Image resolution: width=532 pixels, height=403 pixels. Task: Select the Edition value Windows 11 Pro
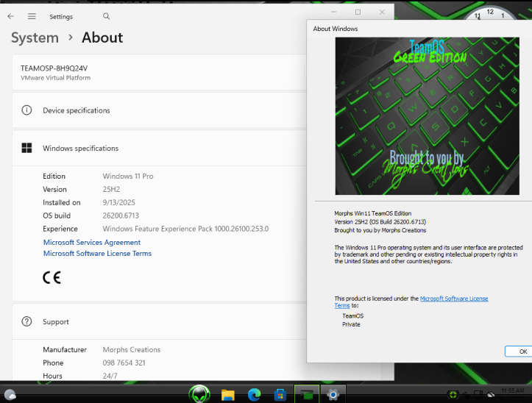[128, 176]
